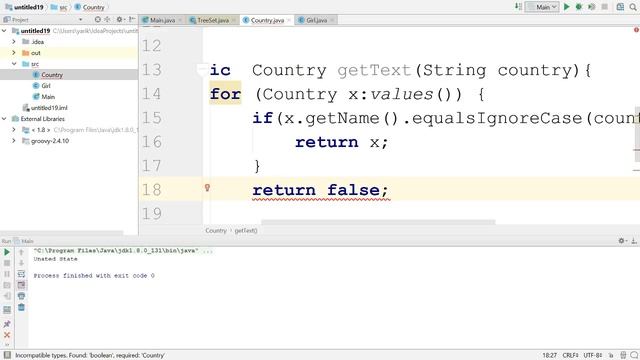Screen dimensions: 640x360
Task: Click Up the Stack Trace arrow icon
Action: (21, 252)
